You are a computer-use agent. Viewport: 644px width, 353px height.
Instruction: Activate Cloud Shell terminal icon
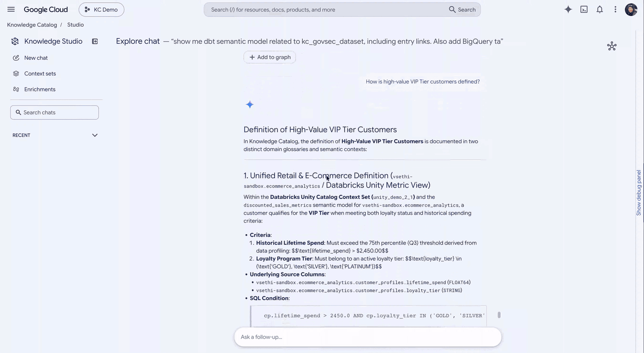[x=584, y=9]
